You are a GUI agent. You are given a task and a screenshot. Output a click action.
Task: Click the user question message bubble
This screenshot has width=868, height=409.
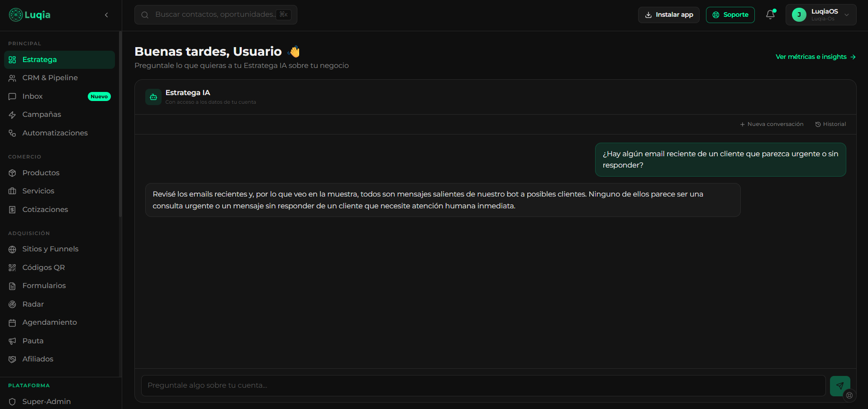[x=720, y=159]
